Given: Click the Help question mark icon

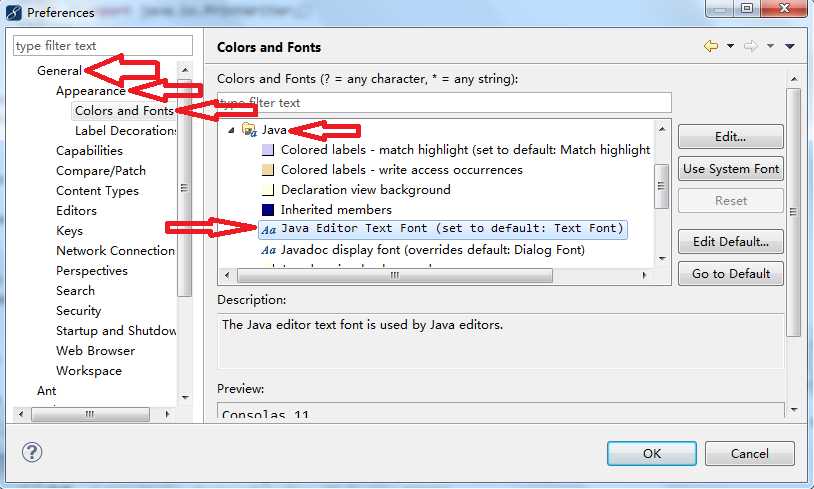Looking at the screenshot, I should coord(32,452).
